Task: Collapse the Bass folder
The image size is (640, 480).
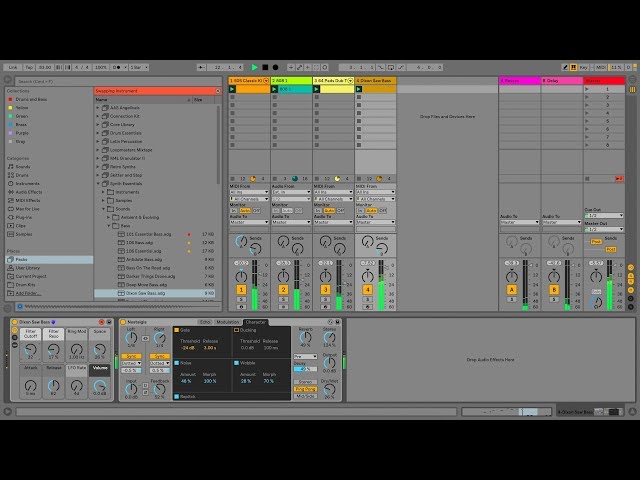Action: pos(109,226)
